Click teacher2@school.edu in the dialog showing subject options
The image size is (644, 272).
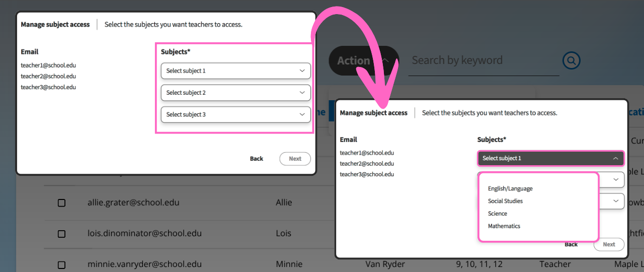pyautogui.click(x=367, y=164)
